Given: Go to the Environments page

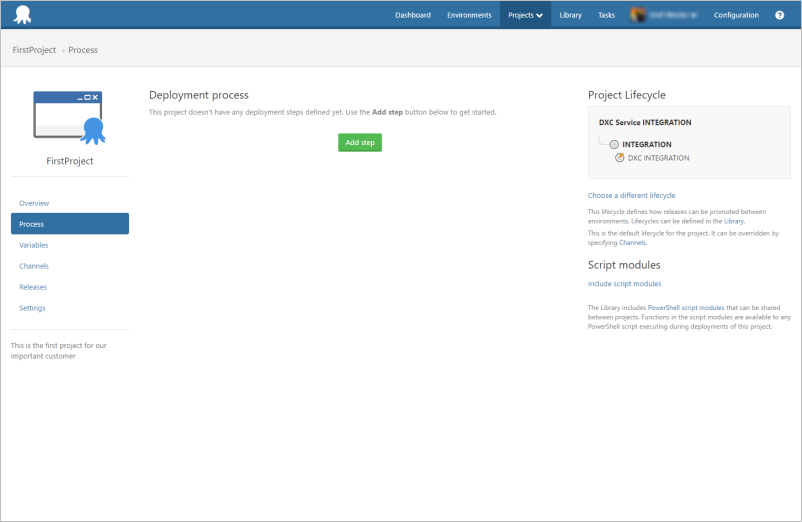Looking at the screenshot, I should tap(469, 15).
